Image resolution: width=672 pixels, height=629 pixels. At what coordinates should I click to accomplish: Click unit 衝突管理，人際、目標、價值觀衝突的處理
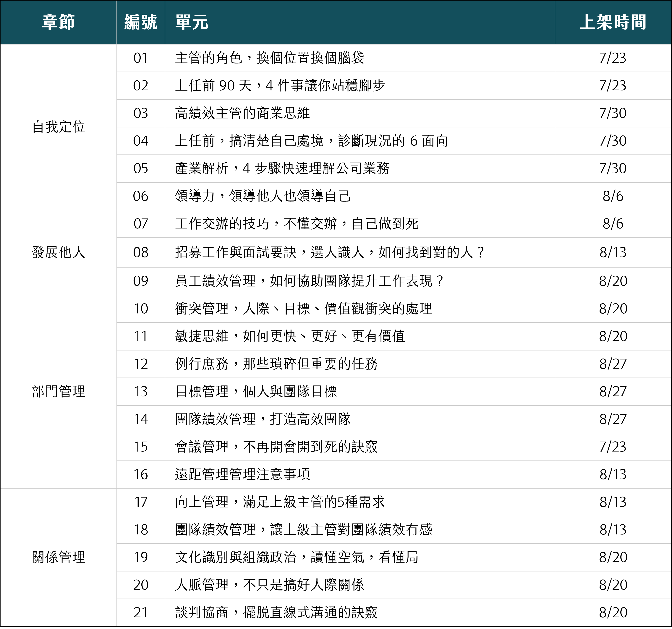pyautogui.click(x=304, y=309)
